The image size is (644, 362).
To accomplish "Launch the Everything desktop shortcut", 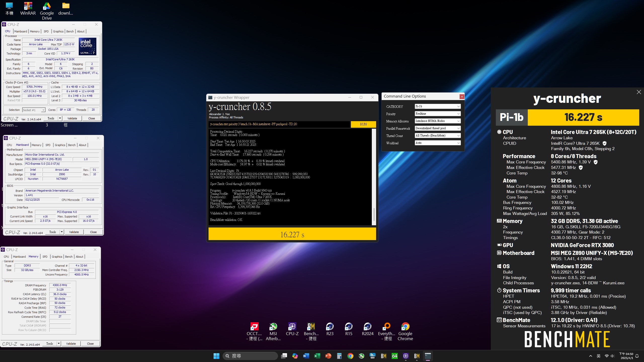I will click(387, 331).
